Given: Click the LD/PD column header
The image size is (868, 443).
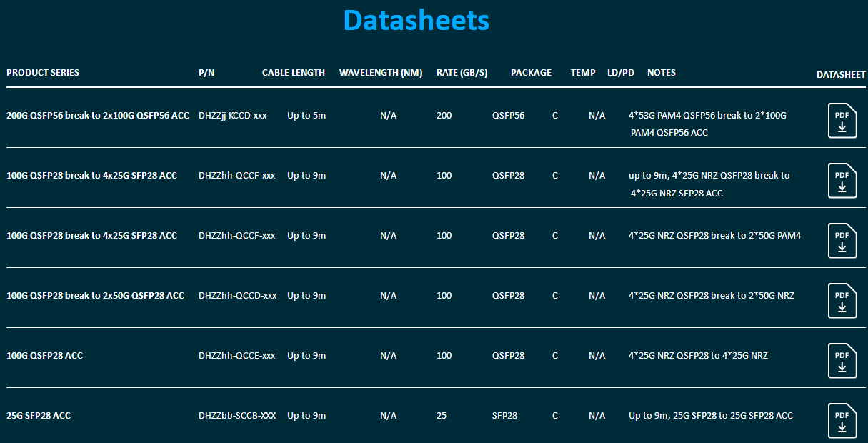Looking at the screenshot, I should click(621, 73).
